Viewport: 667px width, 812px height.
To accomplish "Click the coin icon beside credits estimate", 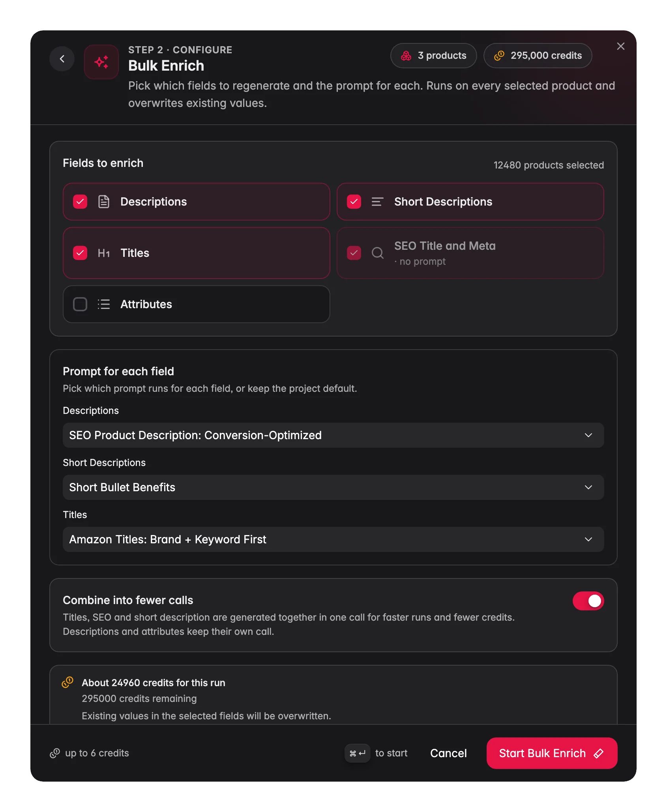I will click(x=67, y=682).
